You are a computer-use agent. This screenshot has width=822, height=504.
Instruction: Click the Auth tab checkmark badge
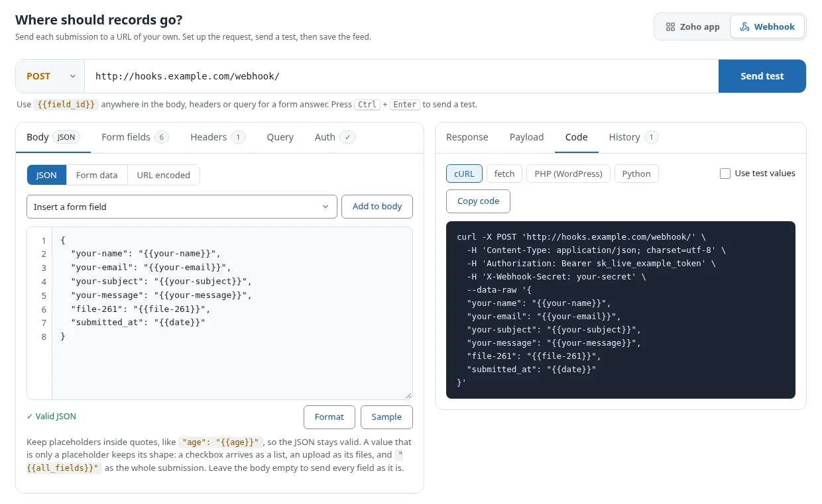(348, 137)
